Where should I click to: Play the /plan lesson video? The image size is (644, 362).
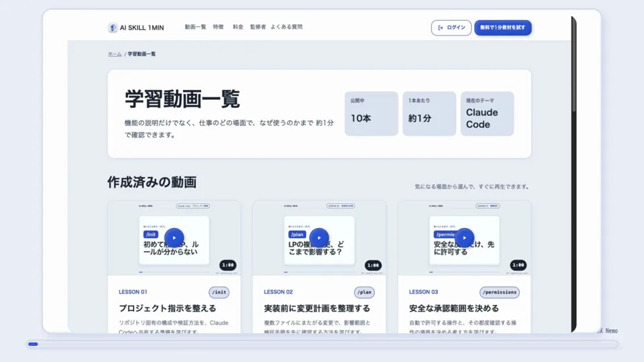click(319, 237)
